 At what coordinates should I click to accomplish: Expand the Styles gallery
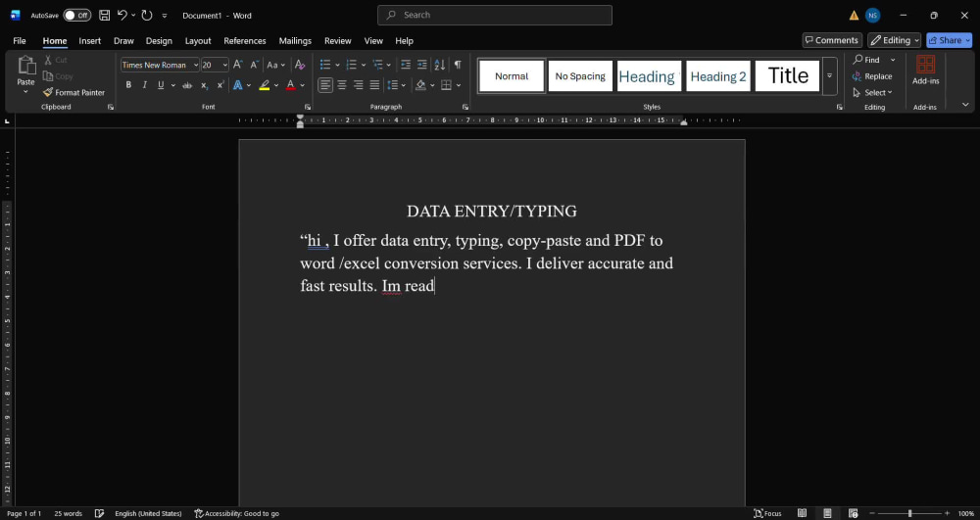tap(829, 75)
